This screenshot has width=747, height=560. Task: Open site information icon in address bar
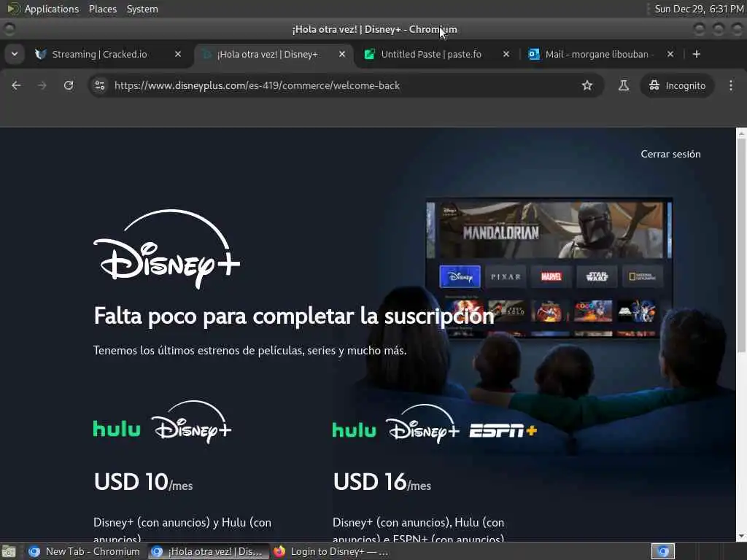99,86
